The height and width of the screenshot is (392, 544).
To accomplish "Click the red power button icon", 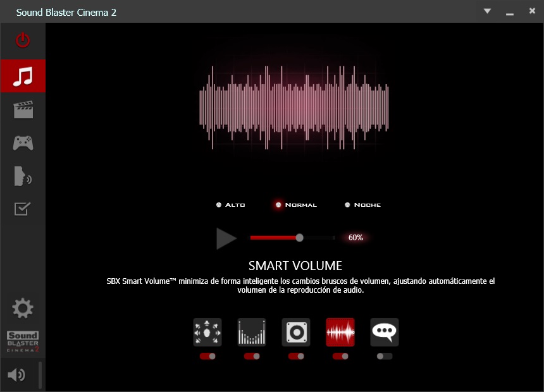I will (23, 40).
